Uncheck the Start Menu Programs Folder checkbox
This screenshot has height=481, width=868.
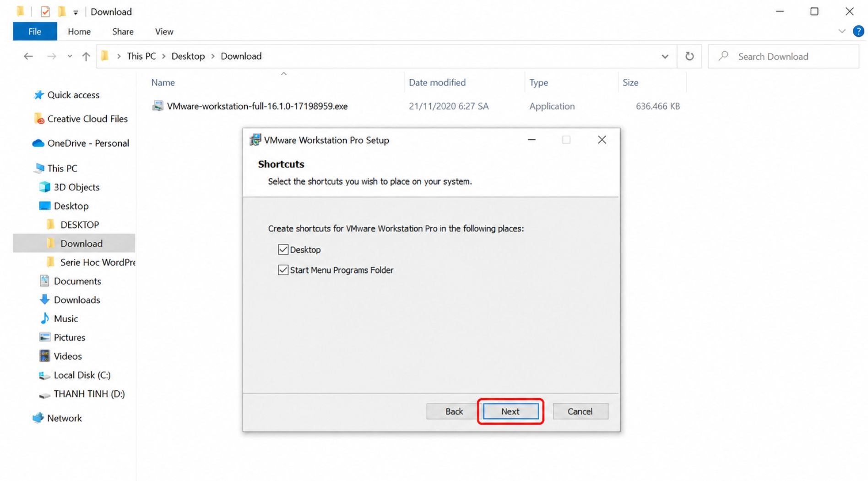point(283,270)
